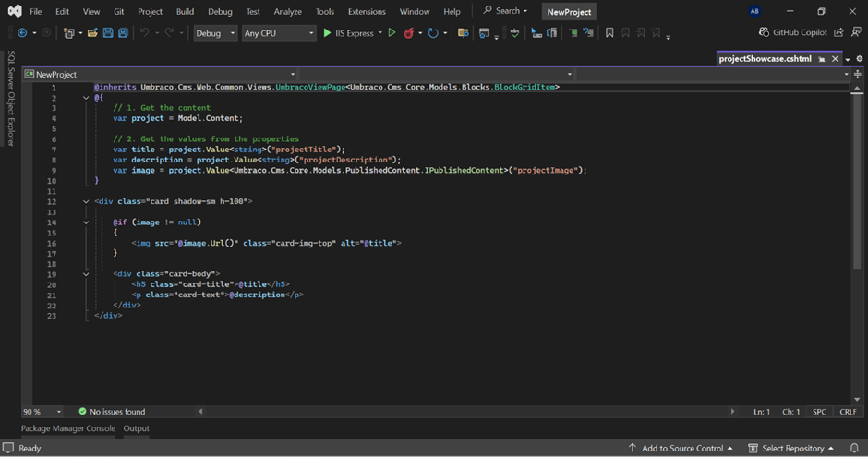868x457 pixels.
Task: Collapse the div card-body block at line 19
Action: pyautogui.click(x=86, y=274)
